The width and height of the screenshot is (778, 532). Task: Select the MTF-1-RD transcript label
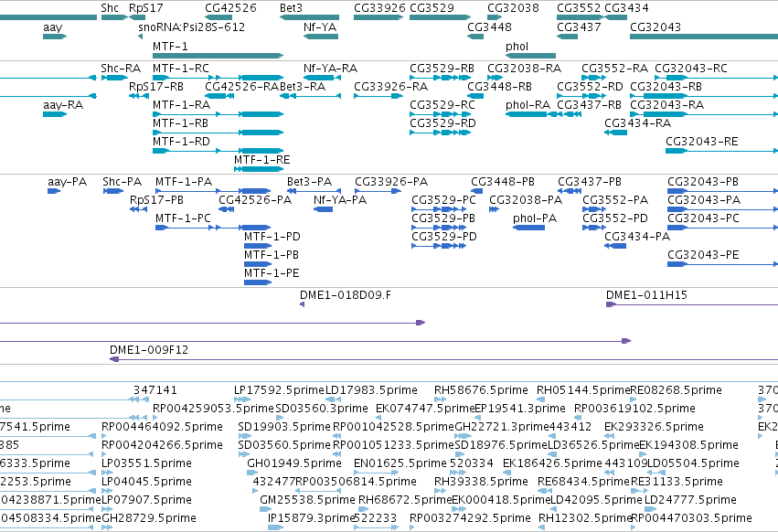pos(181,142)
